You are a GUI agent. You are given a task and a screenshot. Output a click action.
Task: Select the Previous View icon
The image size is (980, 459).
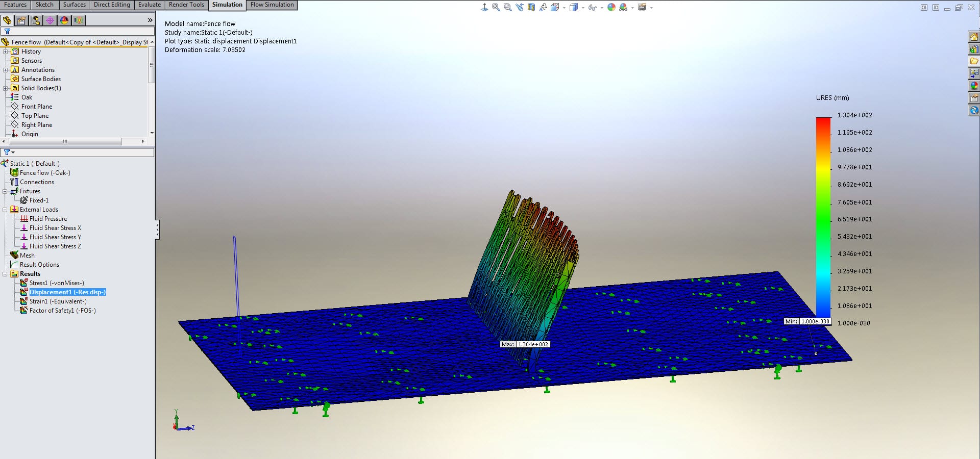tap(520, 8)
